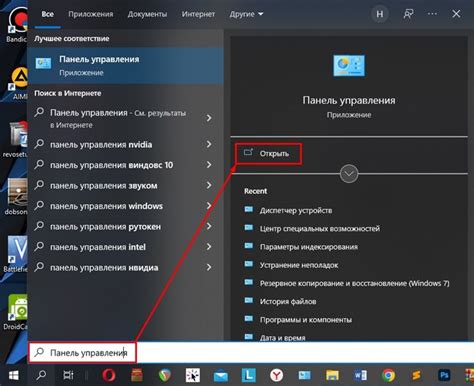Switch to Приложения tab
This screenshot has width=474, height=386.
pyautogui.click(x=91, y=14)
